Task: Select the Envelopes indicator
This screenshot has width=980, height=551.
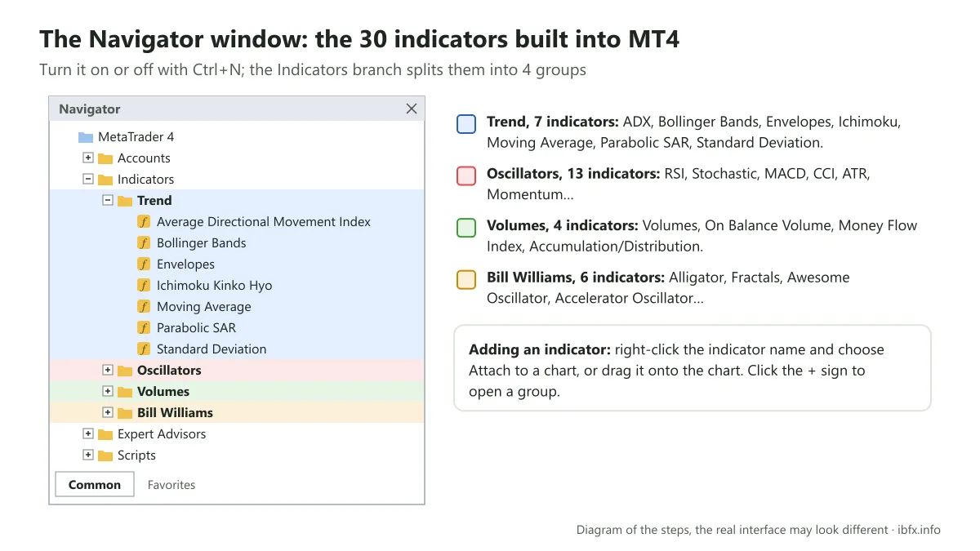Action: 185,264
